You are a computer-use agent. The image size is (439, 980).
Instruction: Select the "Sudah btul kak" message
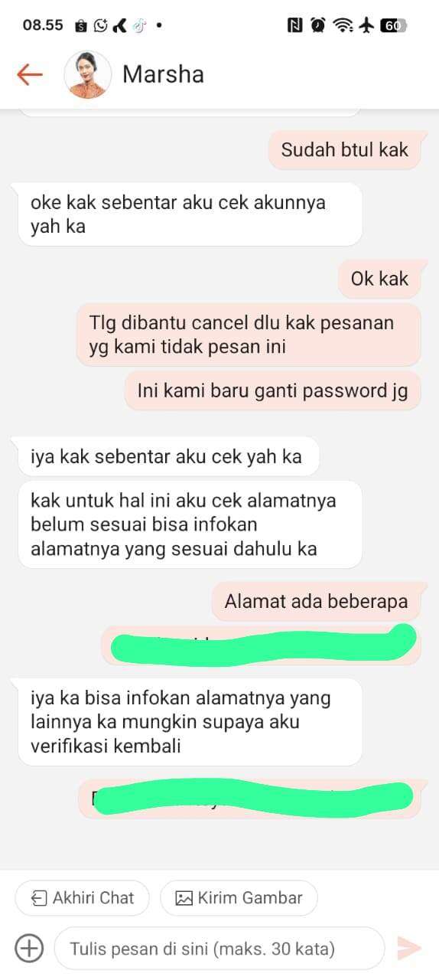(345, 149)
